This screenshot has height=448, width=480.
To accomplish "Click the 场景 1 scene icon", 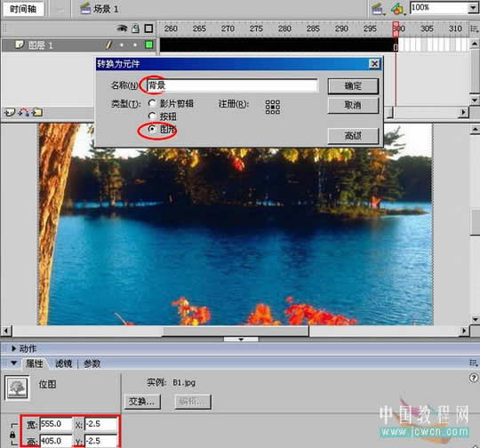I will pyautogui.click(x=85, y=9).
